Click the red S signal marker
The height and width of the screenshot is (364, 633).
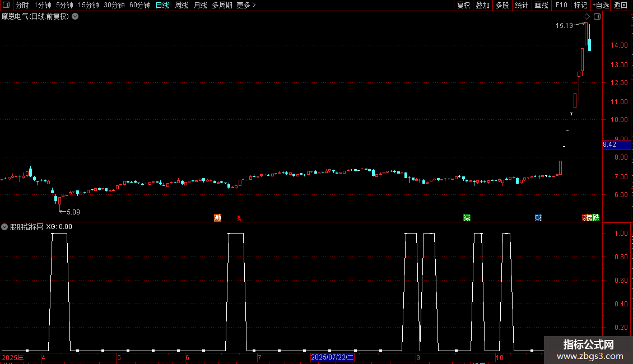(239, 218)
